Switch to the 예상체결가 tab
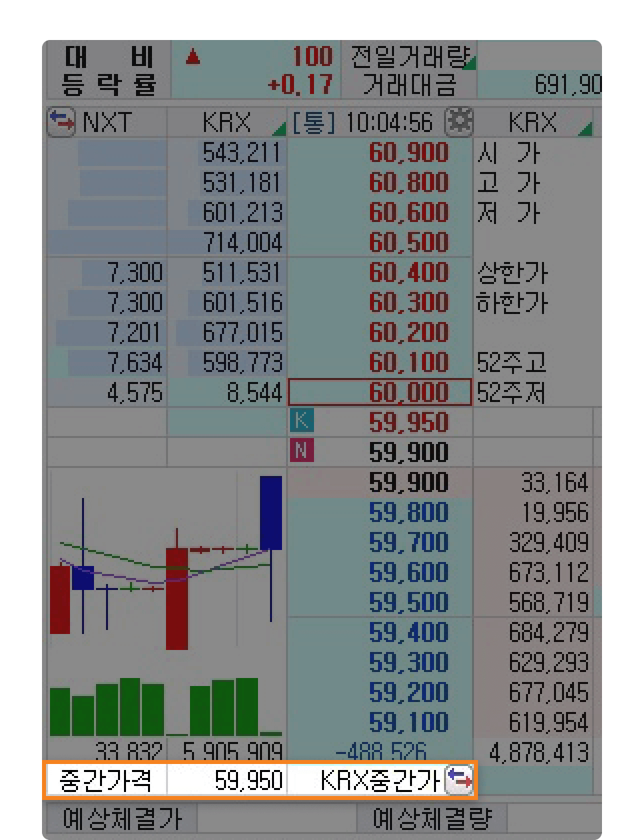This screenshot has width=640, height=840. [x=122, y=819]
